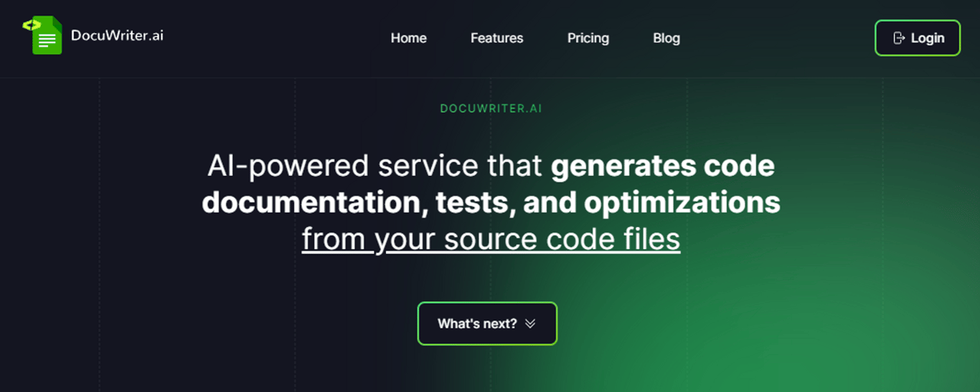Click the Login button

[x=918, y=38]
